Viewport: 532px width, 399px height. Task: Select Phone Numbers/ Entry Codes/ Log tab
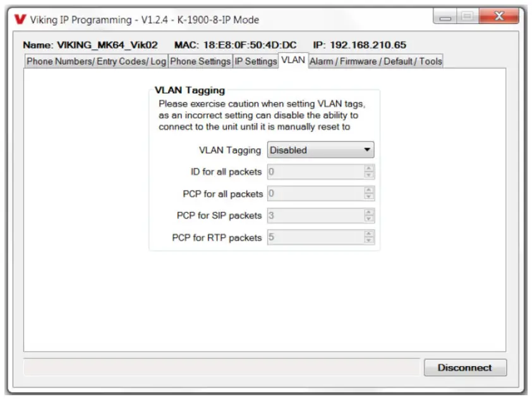97,61
